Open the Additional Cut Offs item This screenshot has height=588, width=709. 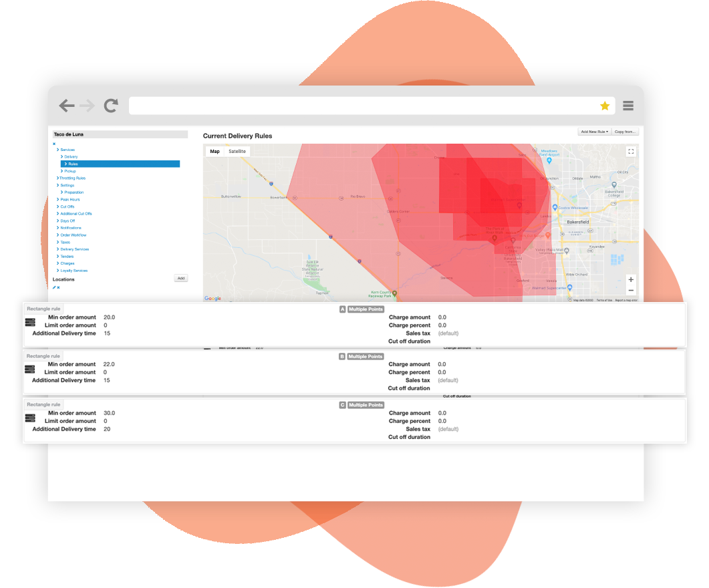[x=76, y=214]
